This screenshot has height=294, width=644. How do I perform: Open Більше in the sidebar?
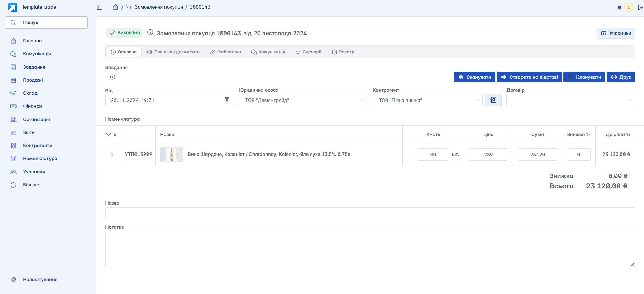31,185
